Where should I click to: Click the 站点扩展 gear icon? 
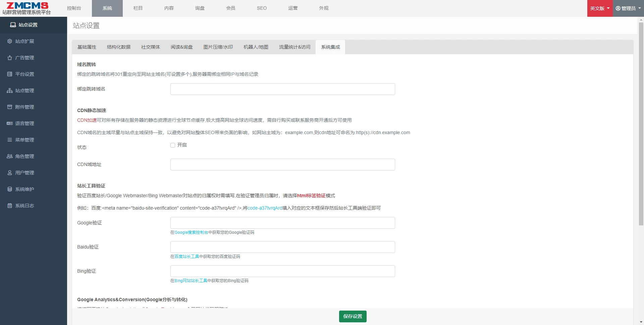coord(10,41)
